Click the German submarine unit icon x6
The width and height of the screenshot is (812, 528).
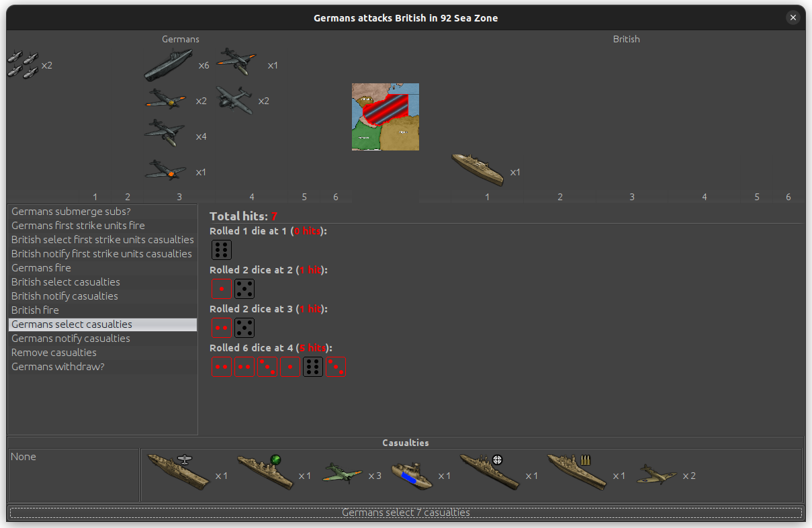[x=168, y=65]
